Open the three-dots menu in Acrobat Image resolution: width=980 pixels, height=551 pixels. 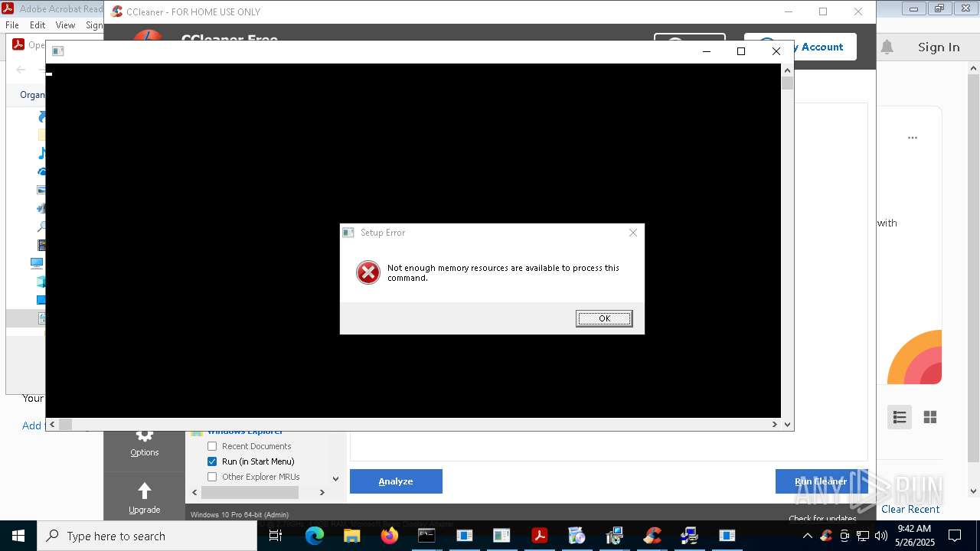click(x=913, y=138)
